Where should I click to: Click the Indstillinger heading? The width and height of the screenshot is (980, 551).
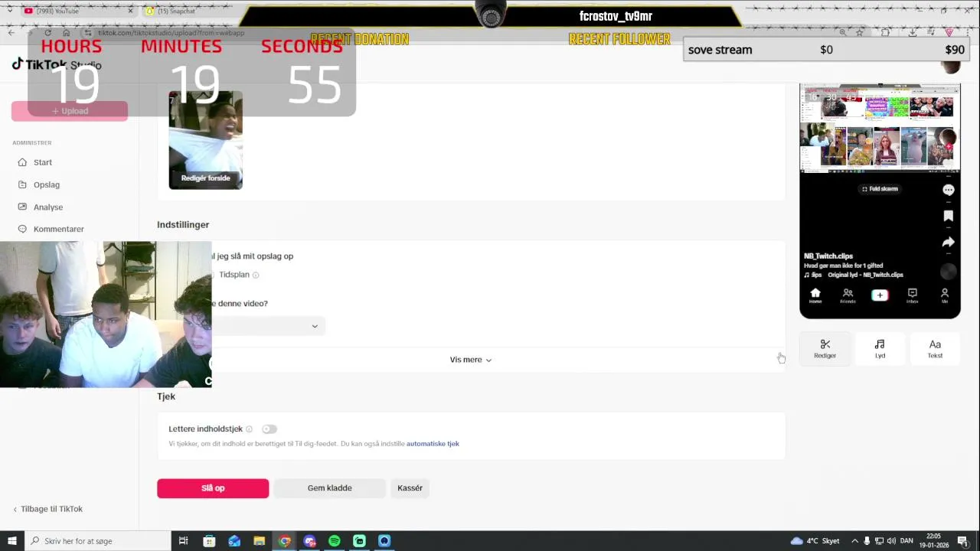[183, 224]
